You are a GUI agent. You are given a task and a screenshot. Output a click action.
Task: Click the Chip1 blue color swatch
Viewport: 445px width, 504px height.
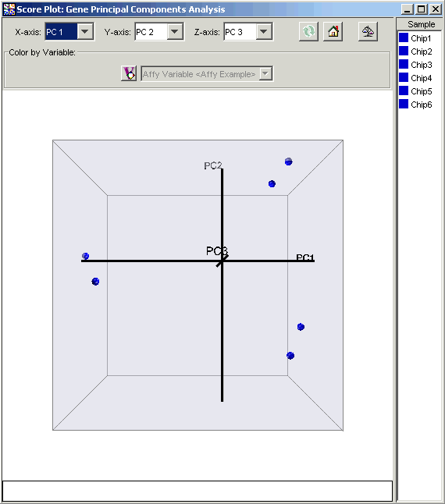point(404,37)
